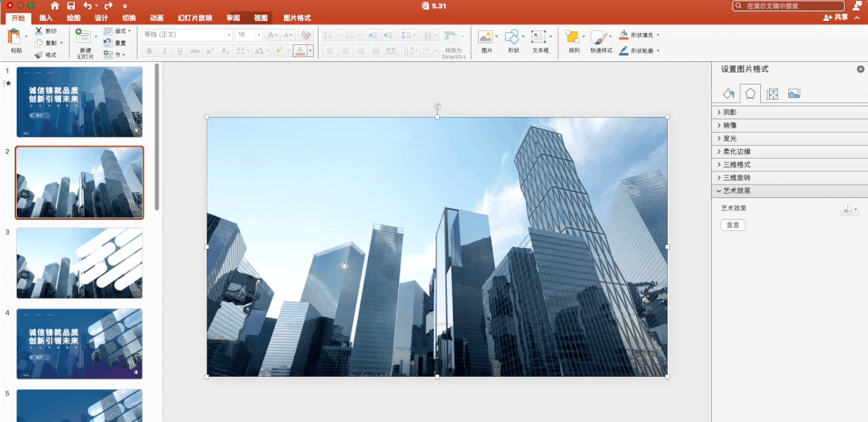Create a new slide (新建幻灯片)
The width and height of the screenshot is (868, 422).
click(84, 36)
